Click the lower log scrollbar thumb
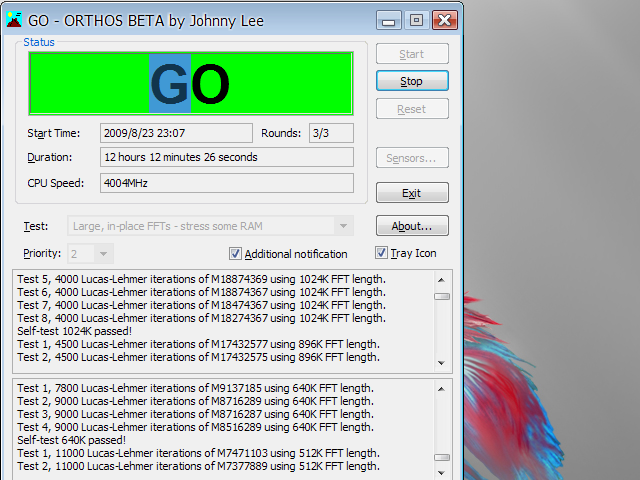Image resolution: width=640 pixels, height=480 pixels. pos(442,458)
